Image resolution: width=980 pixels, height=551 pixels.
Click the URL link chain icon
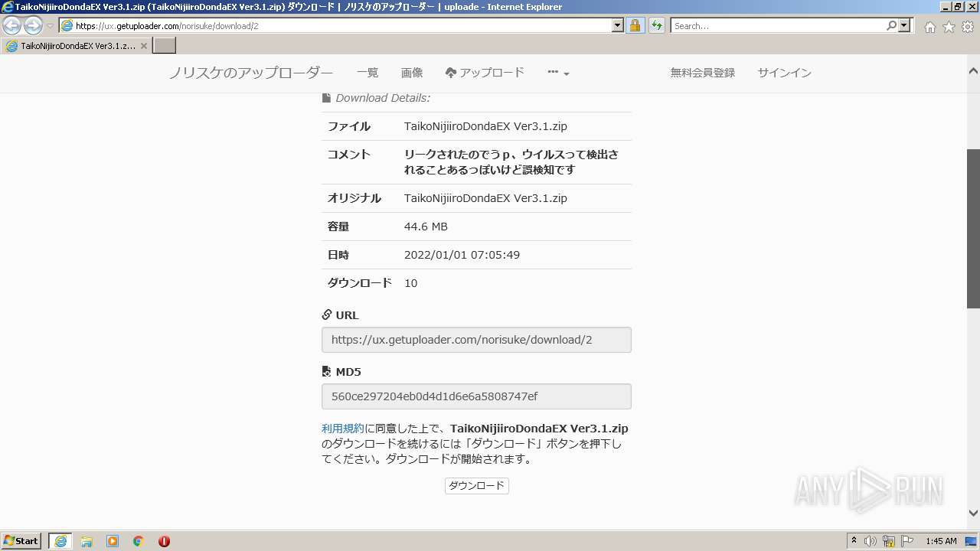[x=327, y=315]
